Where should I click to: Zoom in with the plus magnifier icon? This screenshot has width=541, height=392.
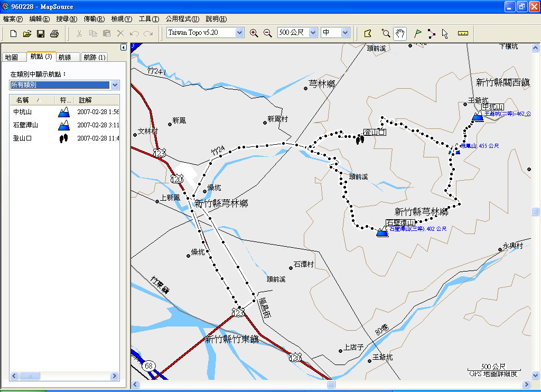[254, 33]
